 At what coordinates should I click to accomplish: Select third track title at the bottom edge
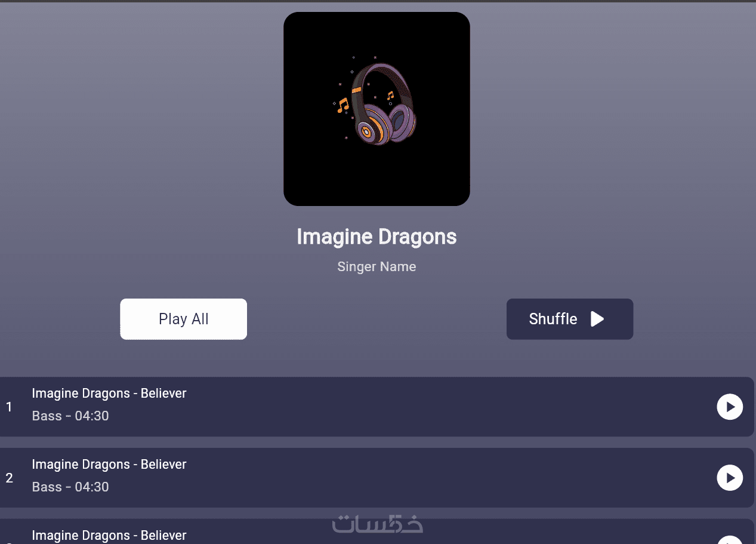tap(109, 535)
